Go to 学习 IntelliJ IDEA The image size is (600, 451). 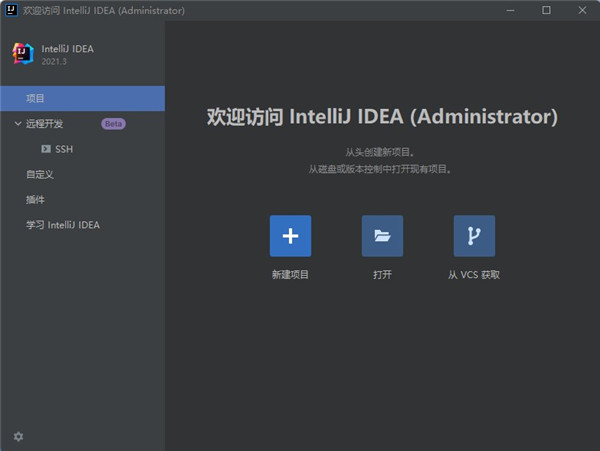coord(62,225)
